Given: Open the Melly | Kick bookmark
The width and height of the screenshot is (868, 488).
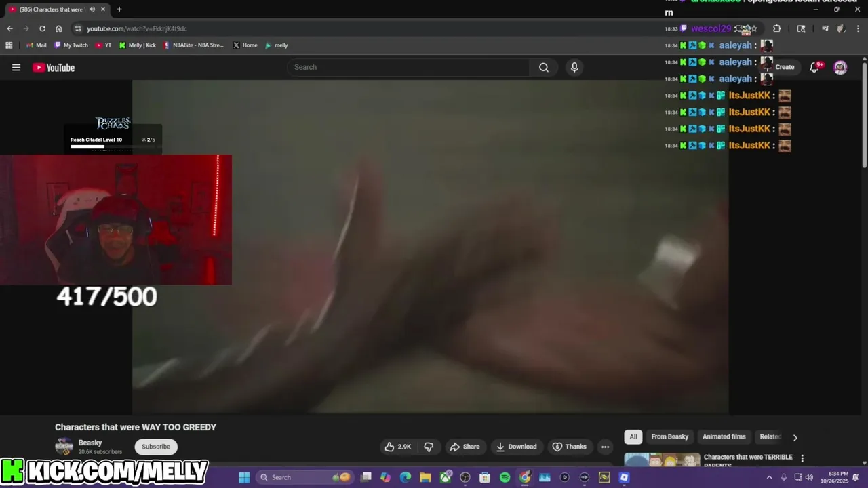Looking at the screenshot, I should coord(138,45).
